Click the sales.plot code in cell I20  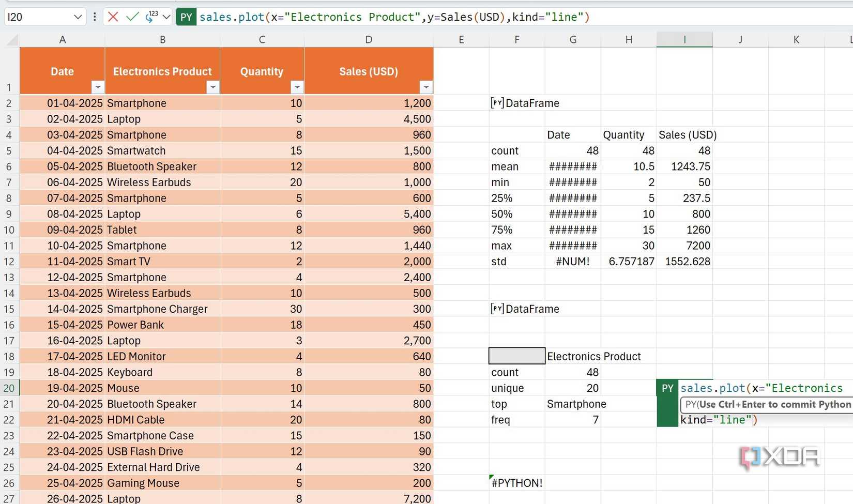[761, 388]
